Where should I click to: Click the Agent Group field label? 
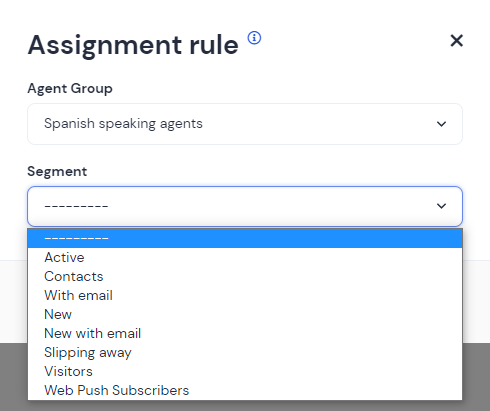click(70, 89)
